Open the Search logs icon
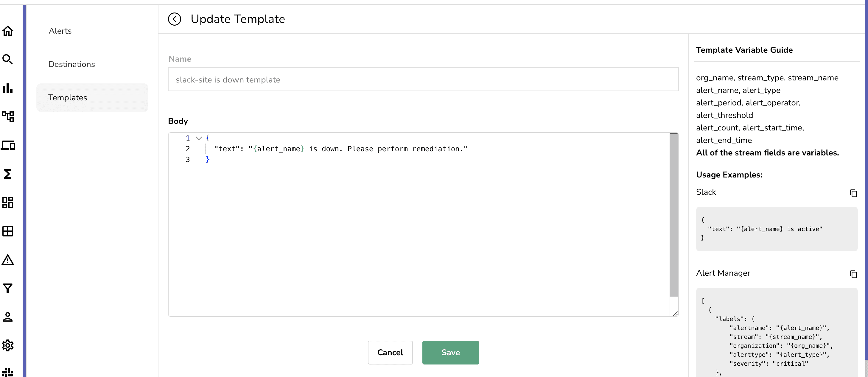 [8, 60]
